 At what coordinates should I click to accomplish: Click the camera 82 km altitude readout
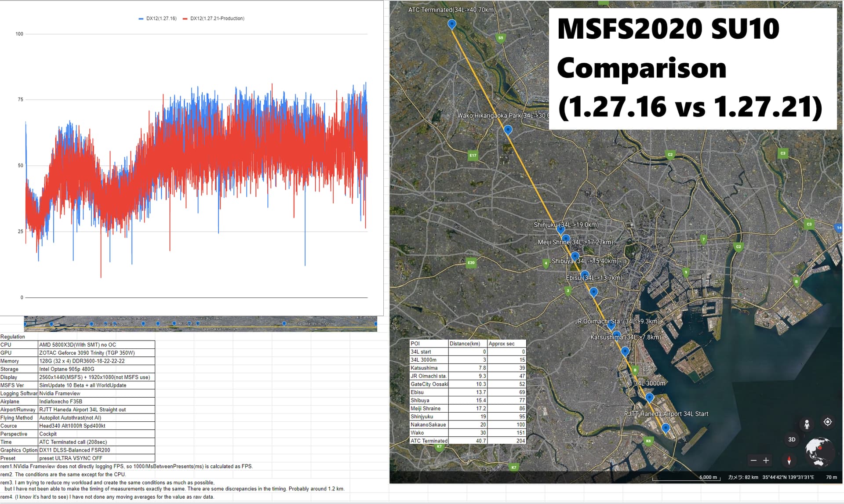click(743, 477)
